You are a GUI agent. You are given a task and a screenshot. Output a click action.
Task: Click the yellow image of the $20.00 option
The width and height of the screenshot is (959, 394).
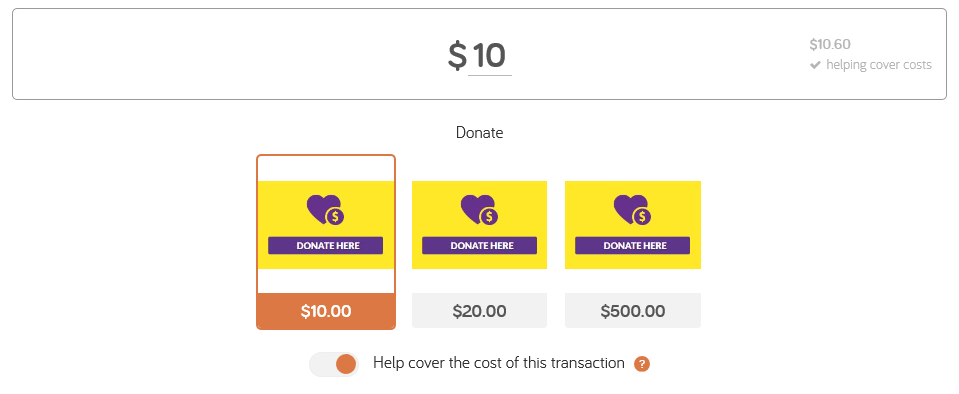(x=480, y=225)
